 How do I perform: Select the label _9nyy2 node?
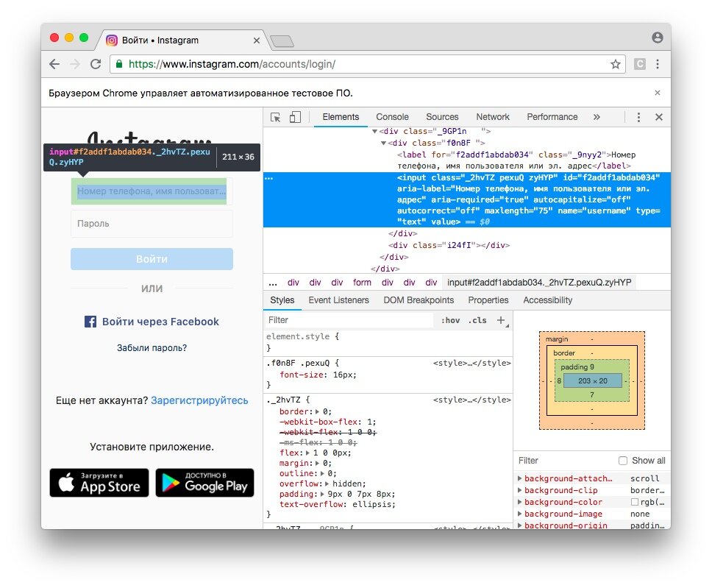[x=516, y=160]
